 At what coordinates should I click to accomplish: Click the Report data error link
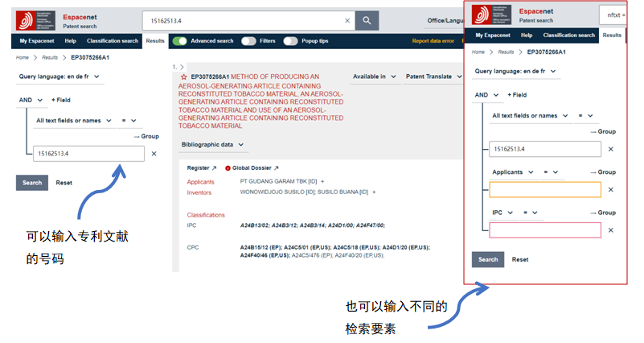tap(433, 41)
